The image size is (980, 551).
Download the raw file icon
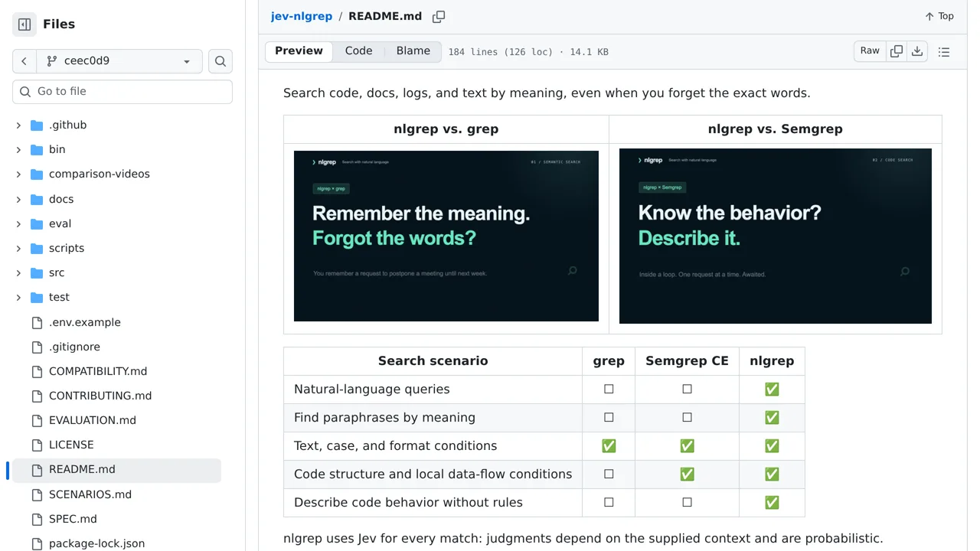[x=917, y=51]
